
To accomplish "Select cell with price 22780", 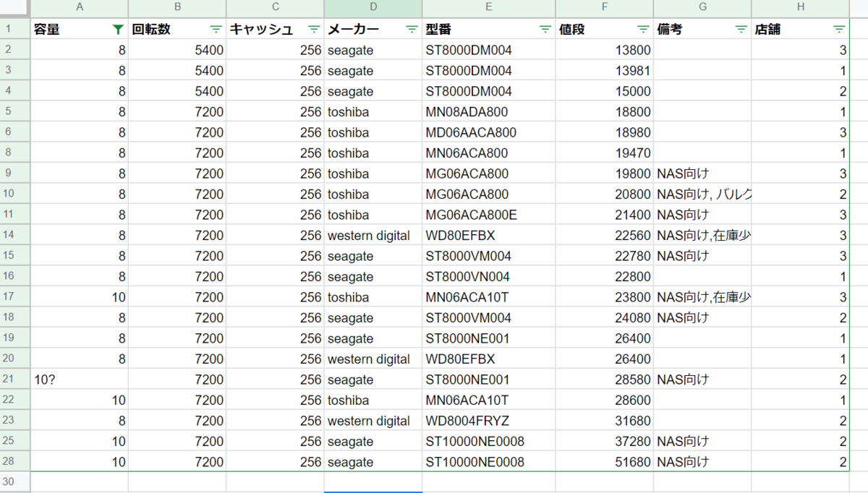I will (605, 256).
